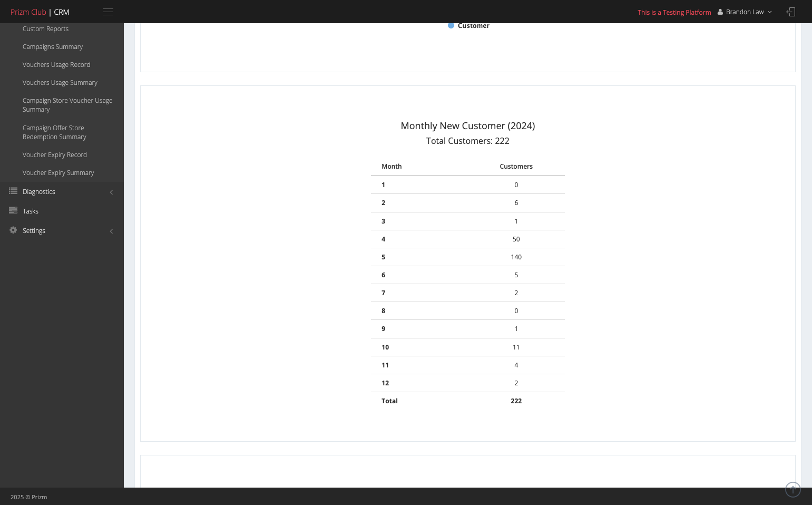Open Custom Reports in the sidebar
The width and height of the screenshot is (812, 505).
45,29
